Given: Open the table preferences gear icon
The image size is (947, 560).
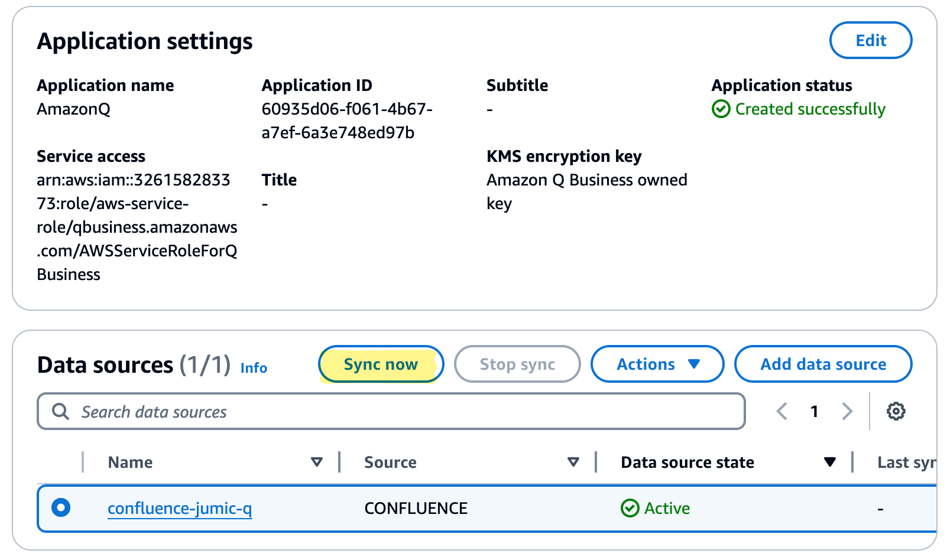Looking at the screenshot, I should pos(896,411).
